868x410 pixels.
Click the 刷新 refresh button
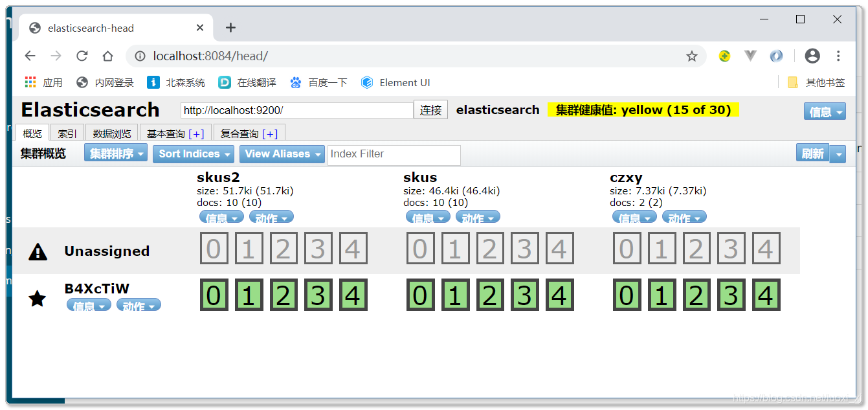coord(812,154)
